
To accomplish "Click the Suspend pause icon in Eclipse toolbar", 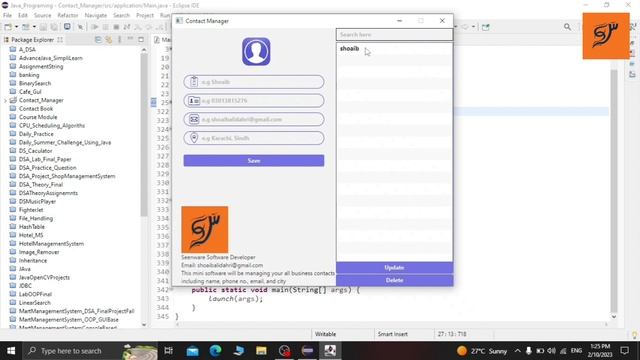I will (x=105, y=27).
